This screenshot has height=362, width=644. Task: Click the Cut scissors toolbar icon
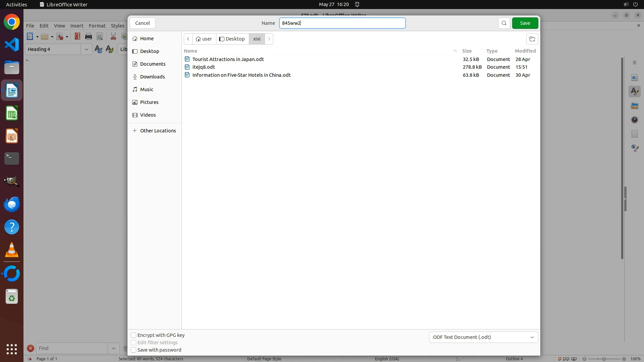(x=113, y=37)
